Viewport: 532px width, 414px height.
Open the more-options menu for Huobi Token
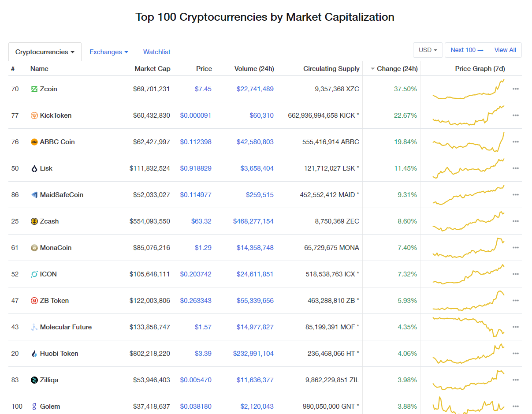click(x=516, y=354)
